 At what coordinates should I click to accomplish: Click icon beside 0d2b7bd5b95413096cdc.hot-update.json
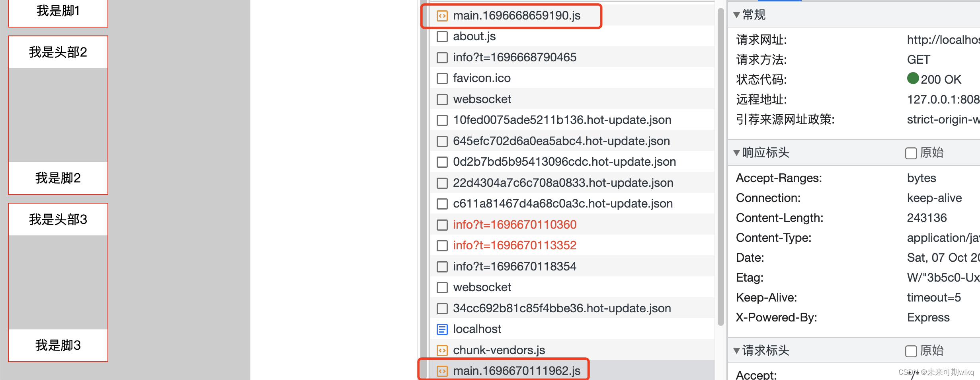click(x=442, y=162)
